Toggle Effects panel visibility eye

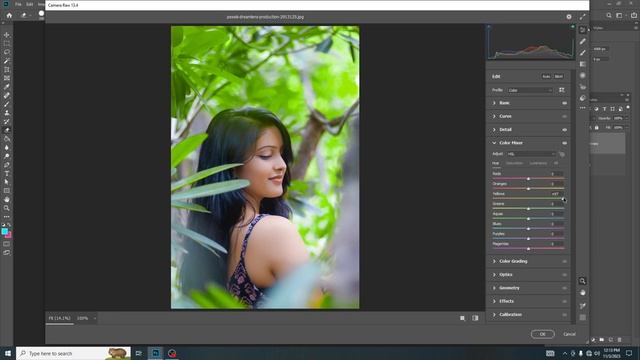(x=564, y=301)
